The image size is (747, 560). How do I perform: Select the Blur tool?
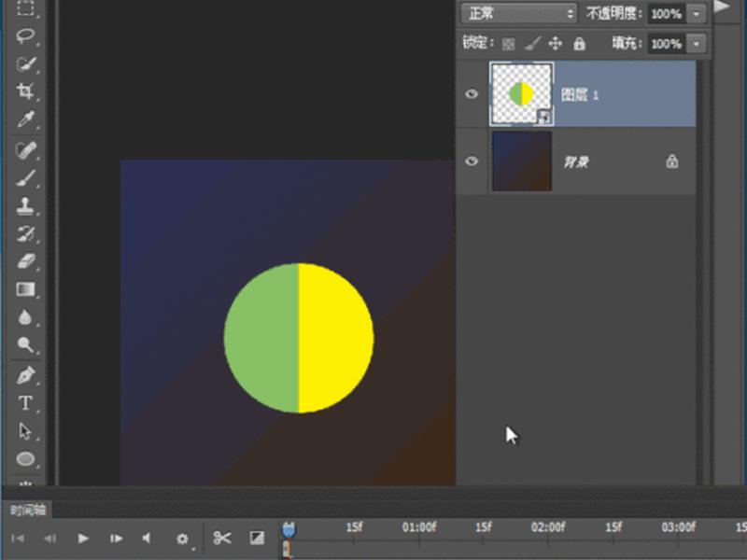pyautogui.click(x=25, y=317)
